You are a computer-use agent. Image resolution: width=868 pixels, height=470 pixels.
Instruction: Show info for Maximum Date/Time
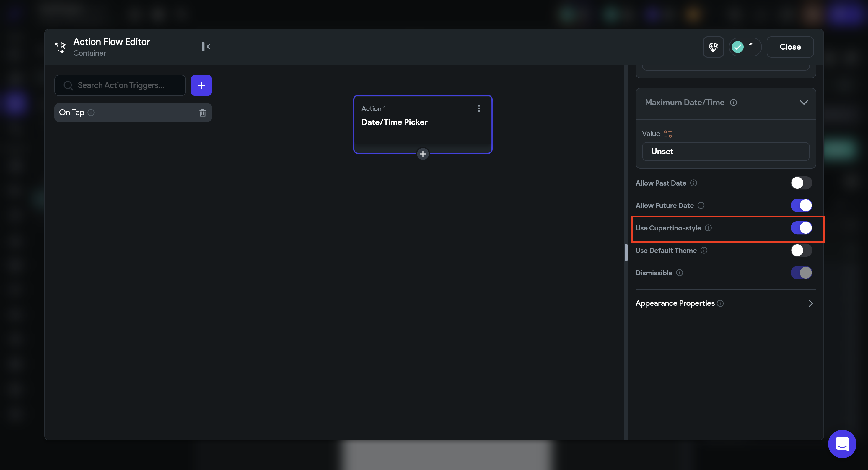(x=733, y=103)
